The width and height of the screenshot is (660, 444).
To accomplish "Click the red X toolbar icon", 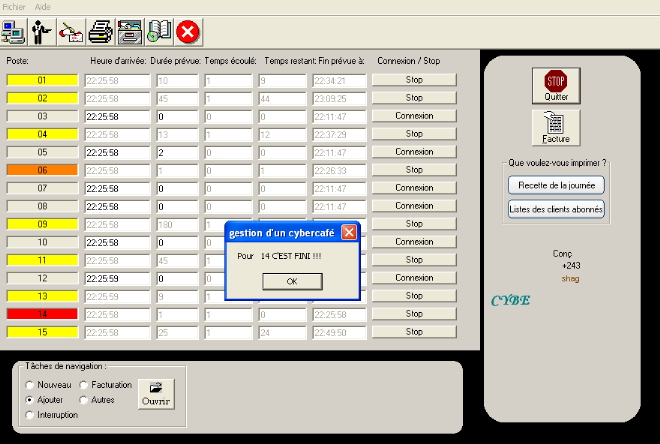I will tap(188, 31).
